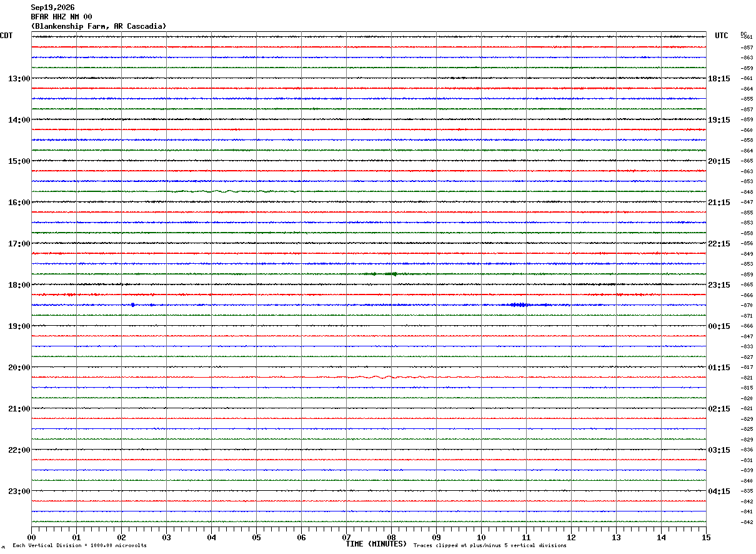Click the 15 minute axis tick label
The height and width of the screenshot is (554, 756).
(x=706, y=537)
